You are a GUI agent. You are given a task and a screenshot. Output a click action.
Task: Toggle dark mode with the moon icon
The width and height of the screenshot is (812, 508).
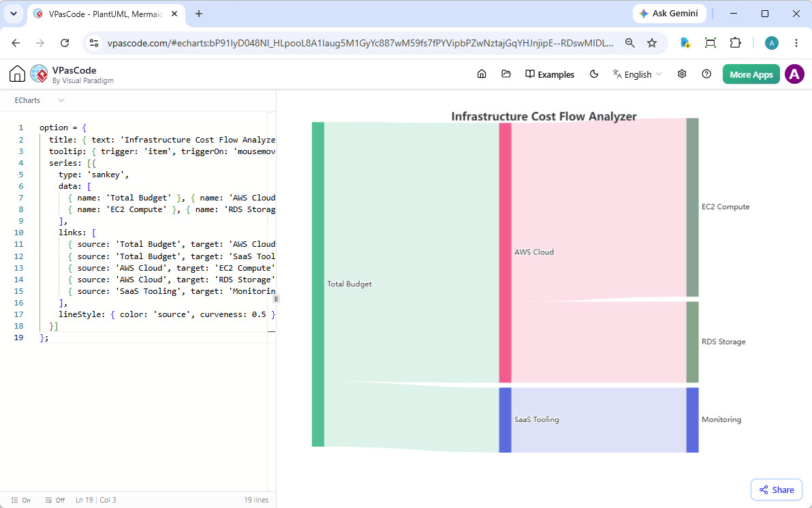[x=594, y=74]
